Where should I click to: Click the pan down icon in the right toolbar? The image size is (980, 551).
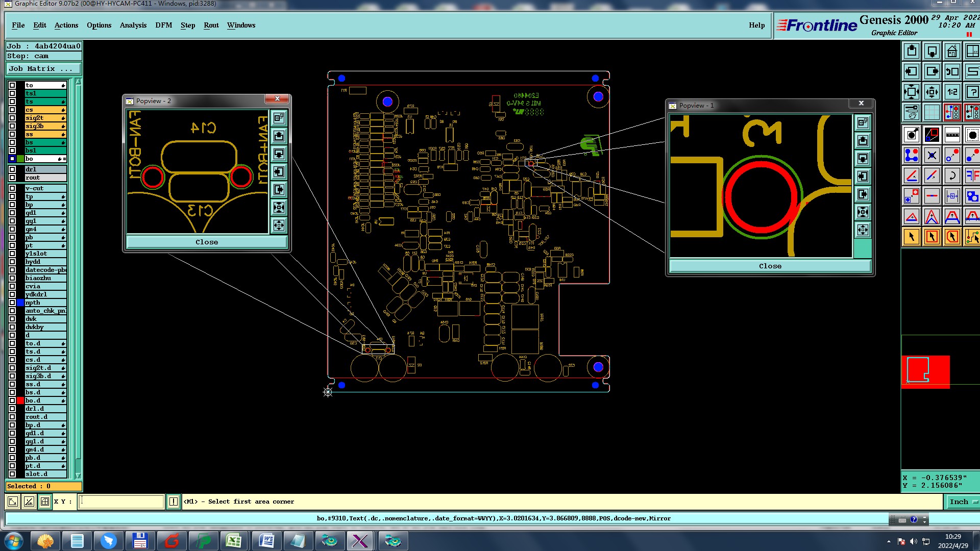pyautogui.click(x=932, y=51)
